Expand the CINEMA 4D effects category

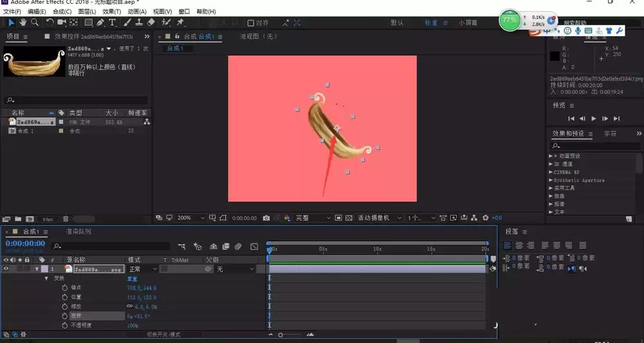click(551, 172)
